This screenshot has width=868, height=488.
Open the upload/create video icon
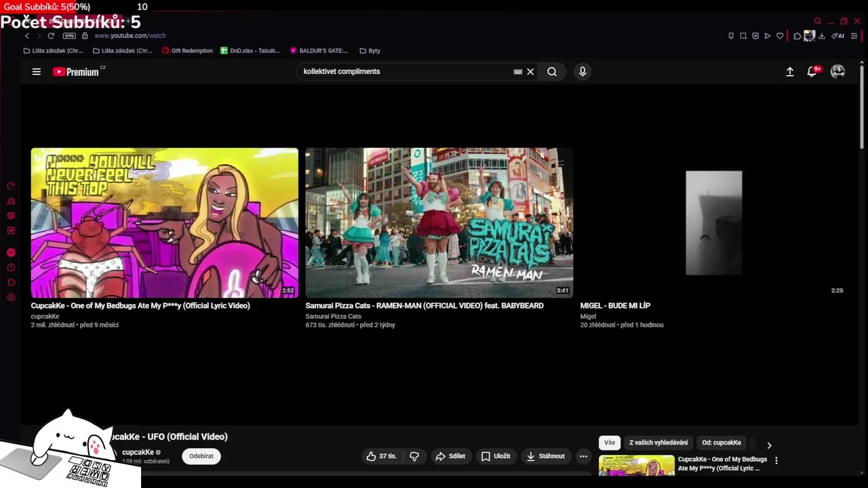click(790, 72)
